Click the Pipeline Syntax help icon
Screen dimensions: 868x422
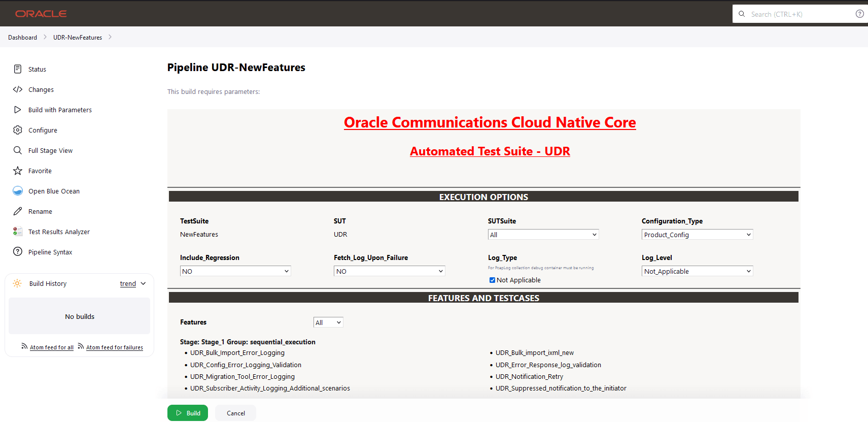[18, 252]
